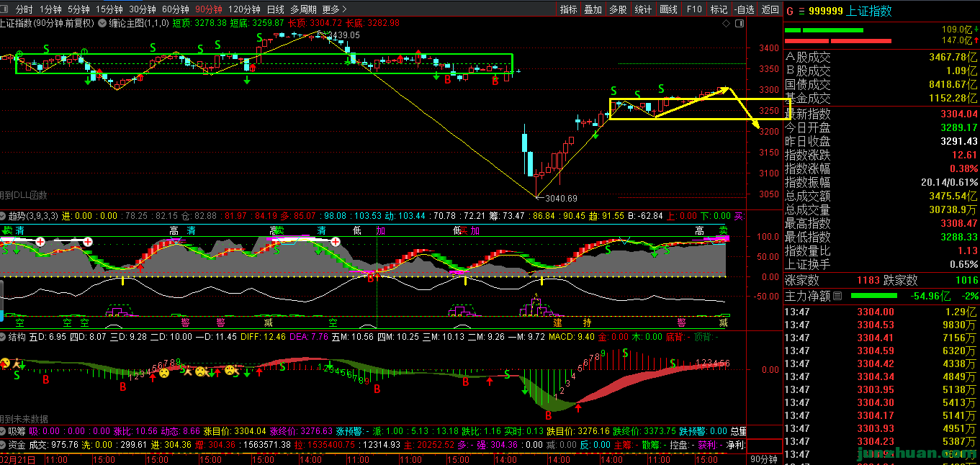Expand the 缠论主图 main indicator dropdown
The width and height of the screenshot is (980, 465).
pyautogui.click(x=102, y=23)
